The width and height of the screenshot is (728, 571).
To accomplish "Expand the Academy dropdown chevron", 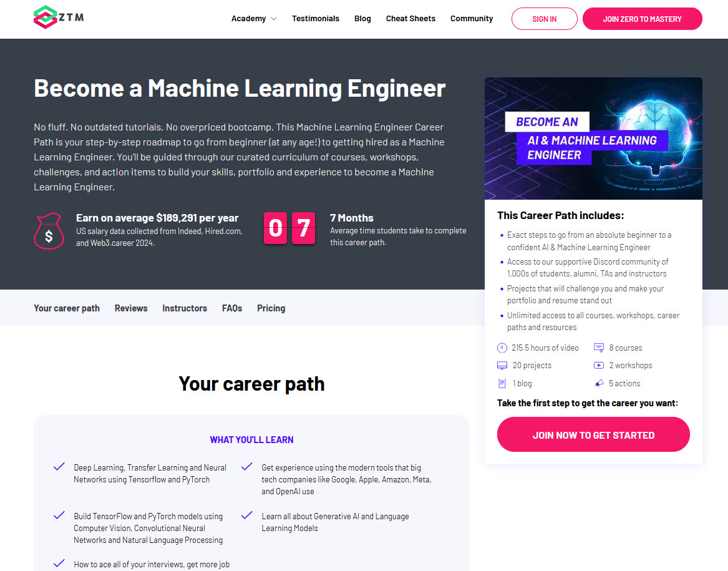I will [274, 19].
